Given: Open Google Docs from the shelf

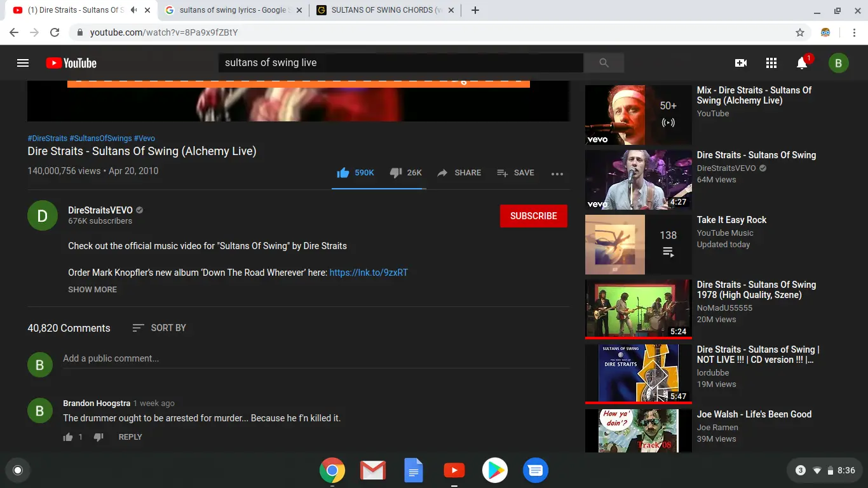Looking at the screenshot, I should click(x=413, y=470).
